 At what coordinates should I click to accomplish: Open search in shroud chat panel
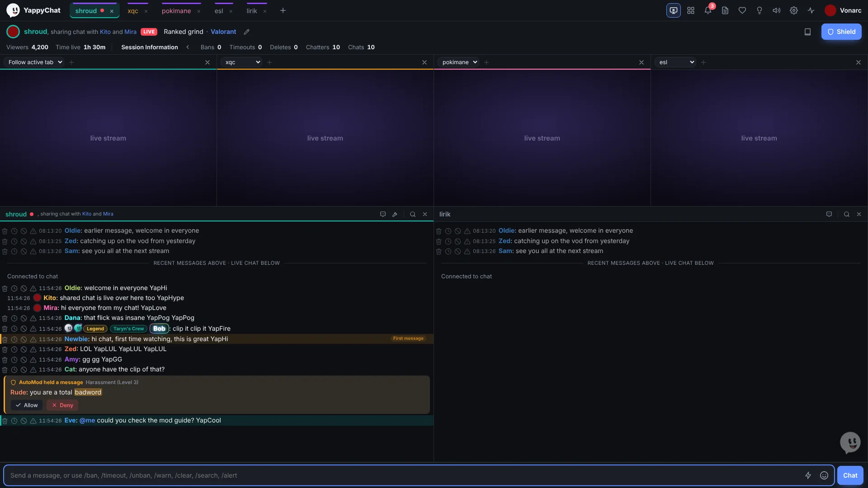point(413,214)
